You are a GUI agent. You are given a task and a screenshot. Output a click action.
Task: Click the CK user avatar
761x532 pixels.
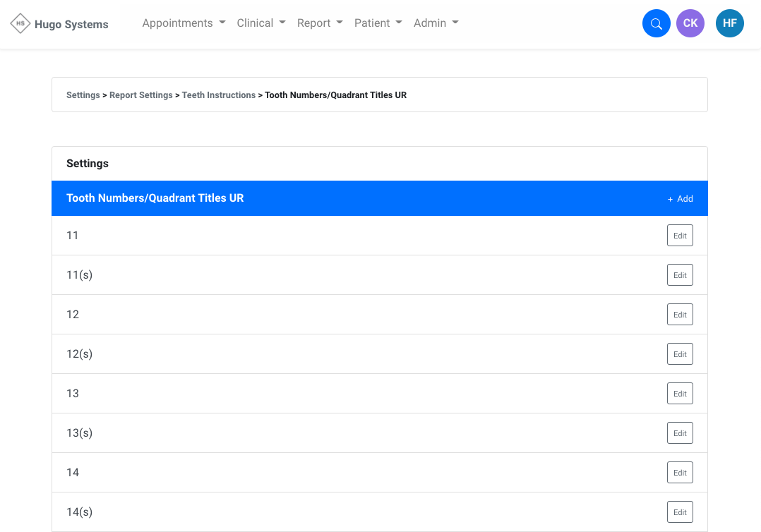690,23
